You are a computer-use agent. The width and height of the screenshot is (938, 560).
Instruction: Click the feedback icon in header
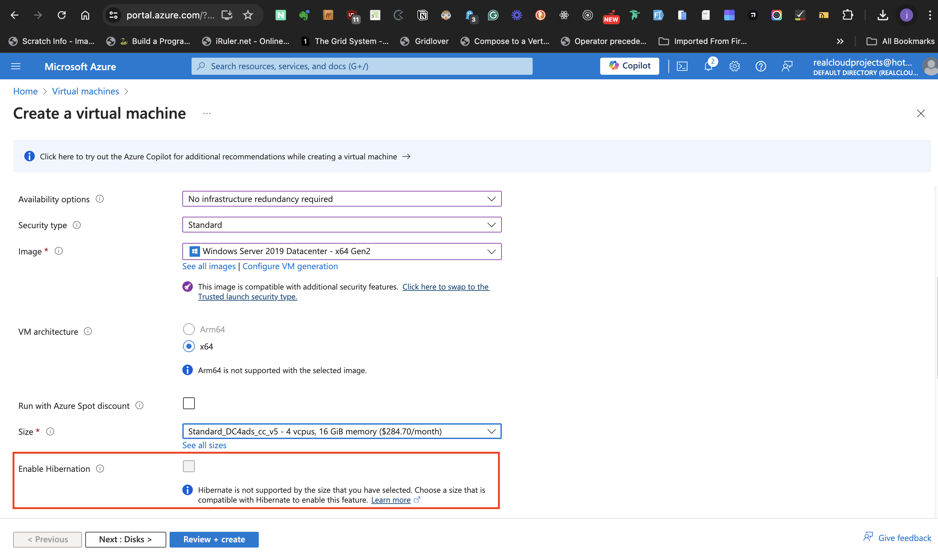pyautogui.click(x=787, y=67)
